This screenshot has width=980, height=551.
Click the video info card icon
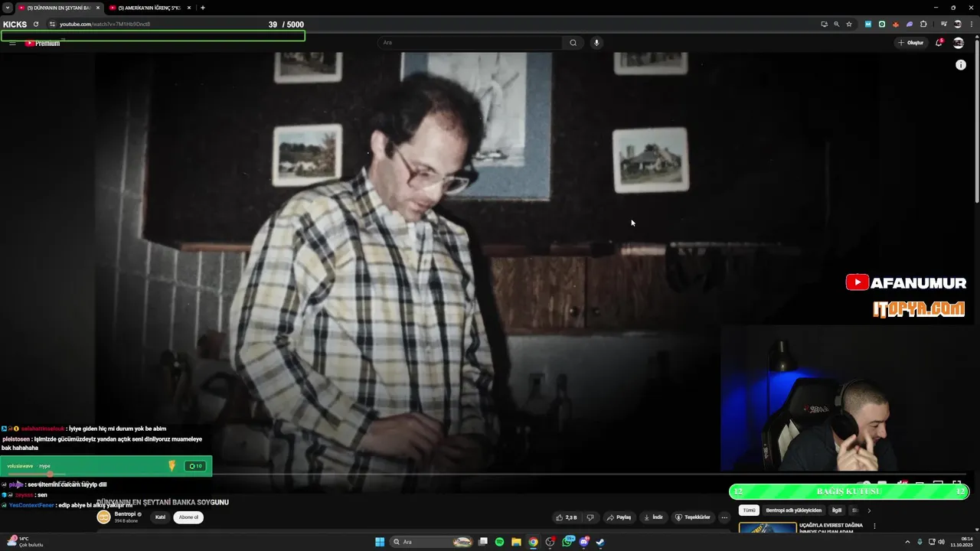(961, 65)
